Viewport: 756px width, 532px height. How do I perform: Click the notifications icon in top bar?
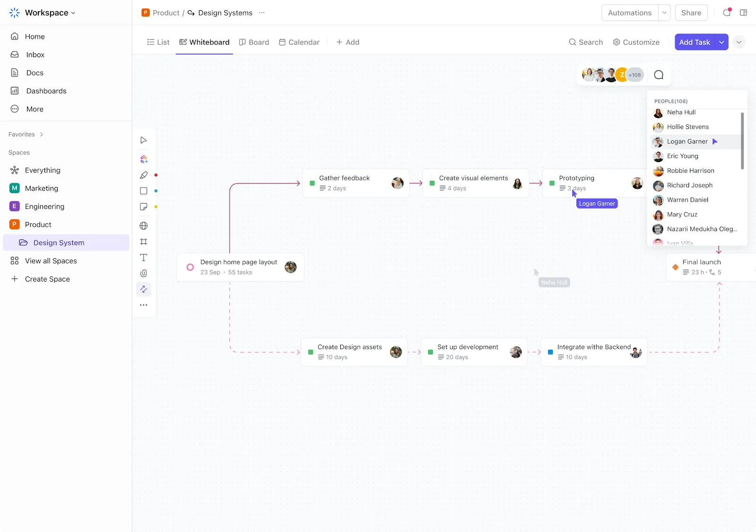coord(727,13)
